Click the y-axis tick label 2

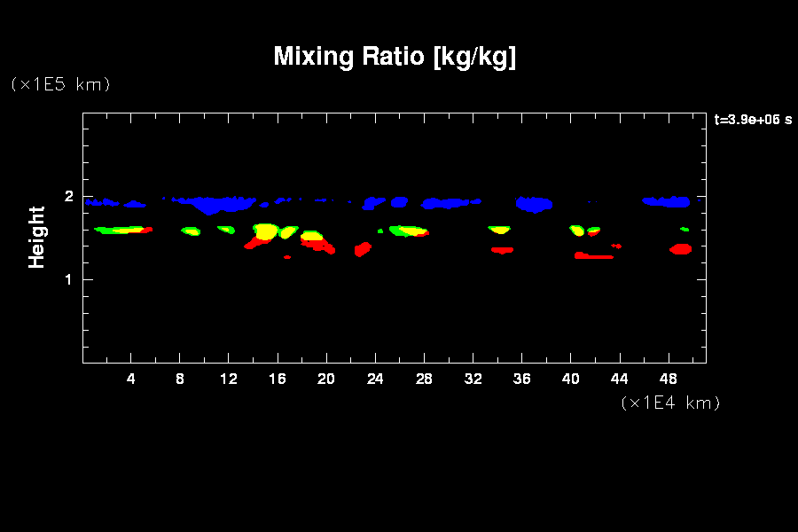67,197
